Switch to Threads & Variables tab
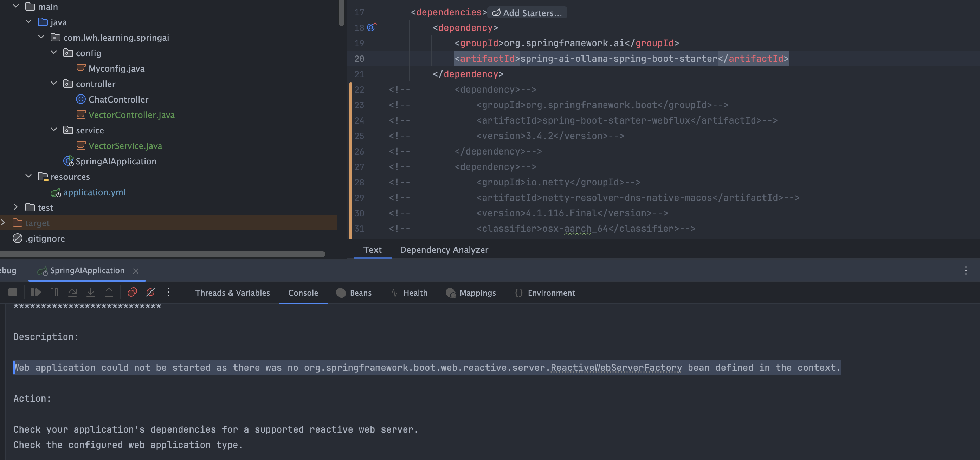 click(x=232, y=293)
